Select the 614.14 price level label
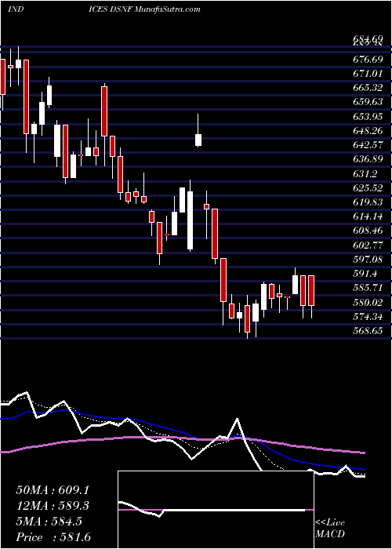The image size is (392, 549). 368,216
